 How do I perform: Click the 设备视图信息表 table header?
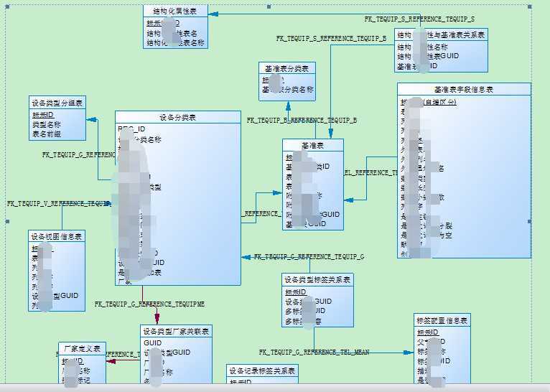click(57, 237)
